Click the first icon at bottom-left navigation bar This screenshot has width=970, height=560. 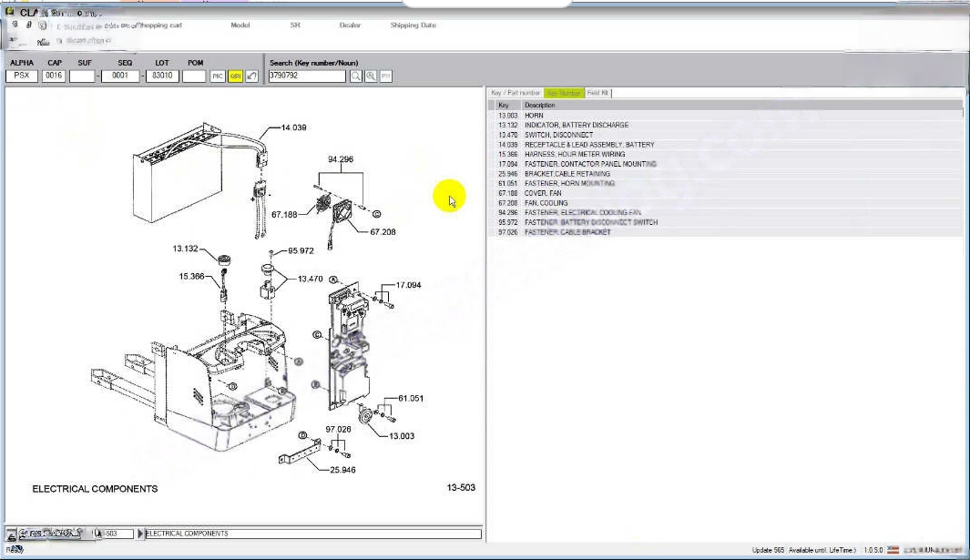(x=12, y=534)
